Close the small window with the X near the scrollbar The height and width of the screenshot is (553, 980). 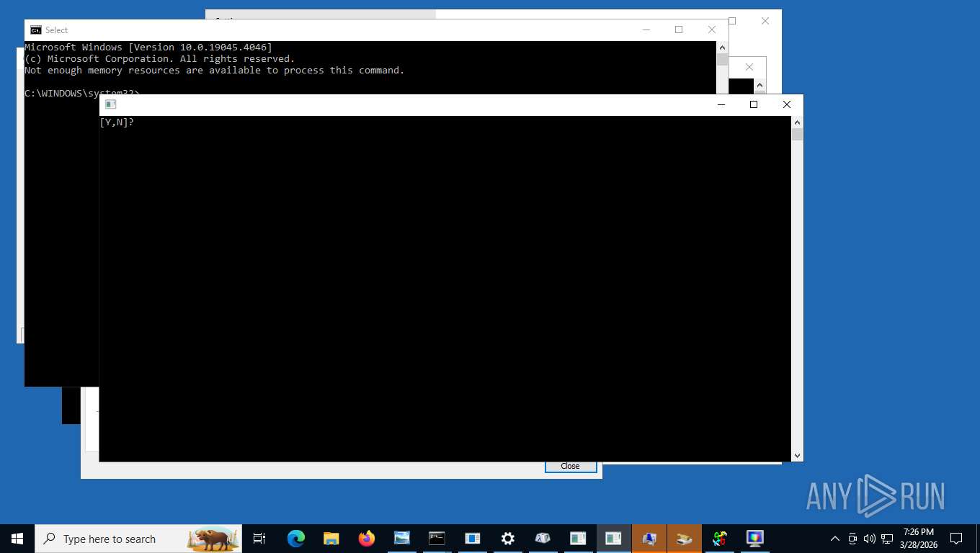[749, 67]
